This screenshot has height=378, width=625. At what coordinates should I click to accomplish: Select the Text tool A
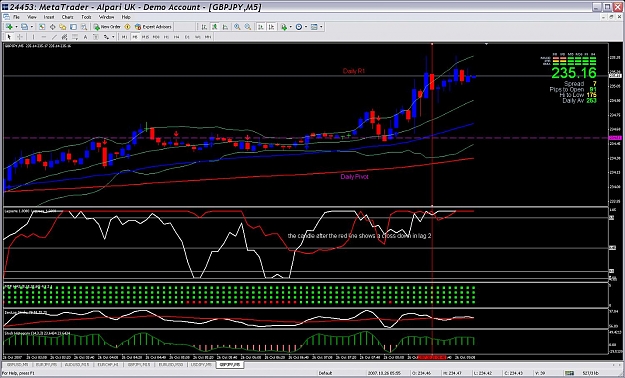(x=85, y=37)
